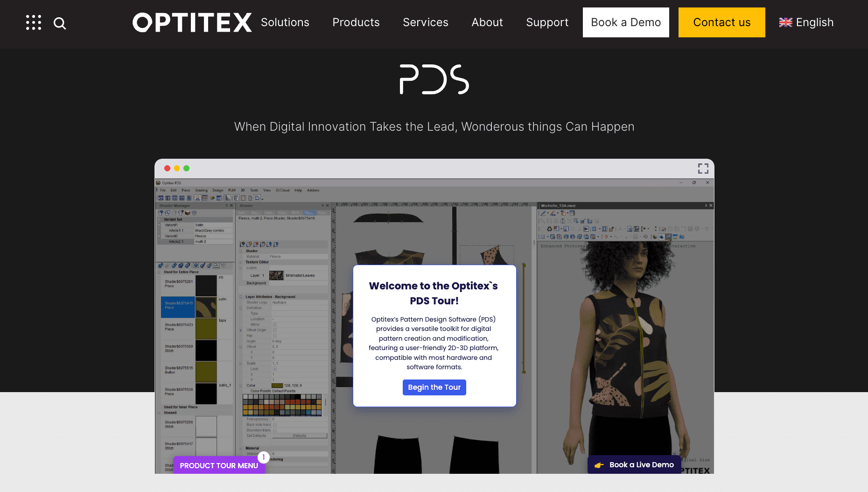Pin the Shader Manager panel
Image resolution: width=868 pixels, height=492 pixels.
[227, 205]
